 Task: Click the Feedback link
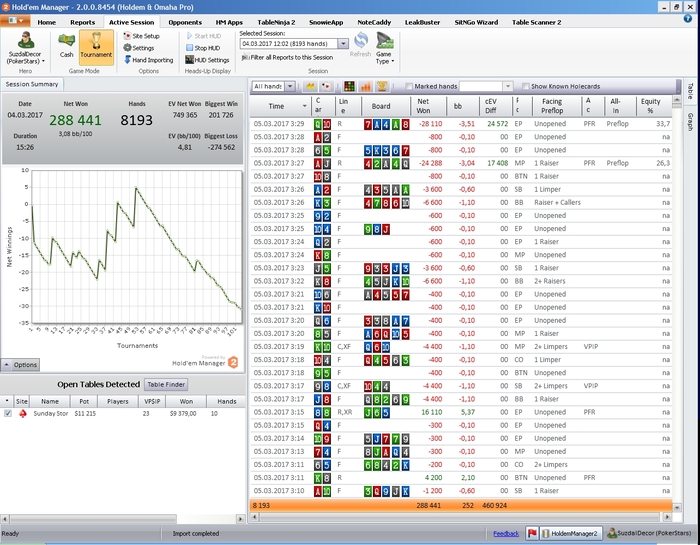tap(506, 533)
